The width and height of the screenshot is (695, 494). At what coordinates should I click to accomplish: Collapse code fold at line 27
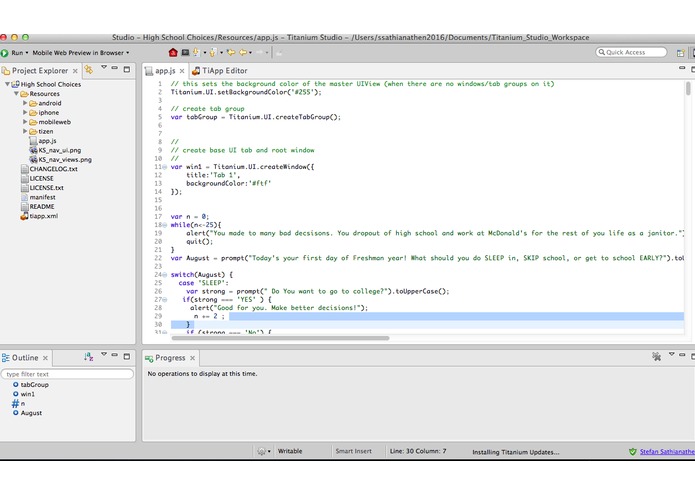pyautogui.click(x=165, y=300)
